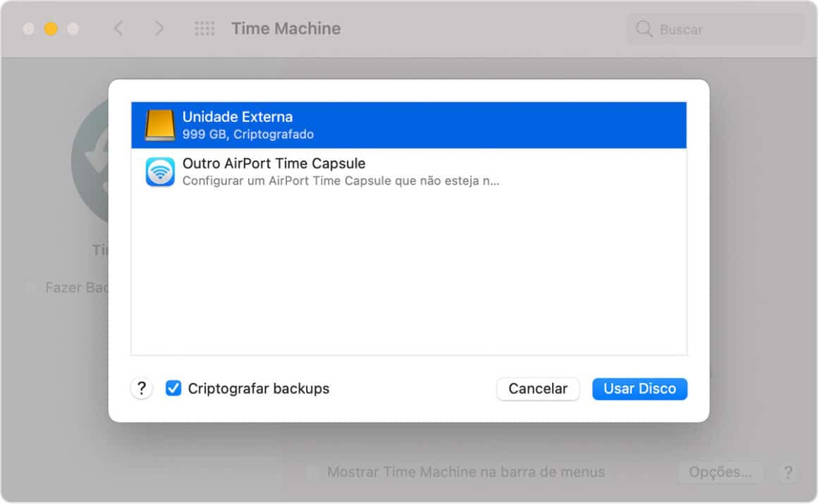Click the help icon next to Opções
Image resolution: width=818 pixels, height=504 pixels.
click(x=788, y=472)
